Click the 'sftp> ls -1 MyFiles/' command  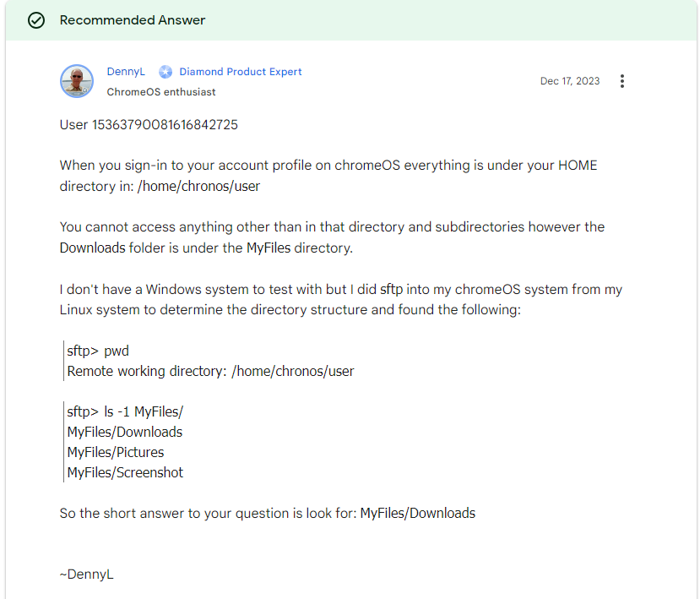125,411
